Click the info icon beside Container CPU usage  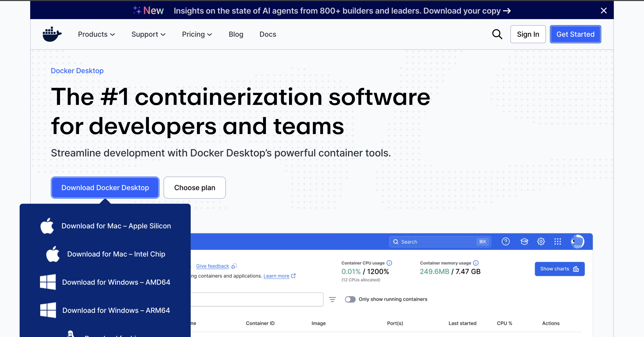click(x=389, y=263)
